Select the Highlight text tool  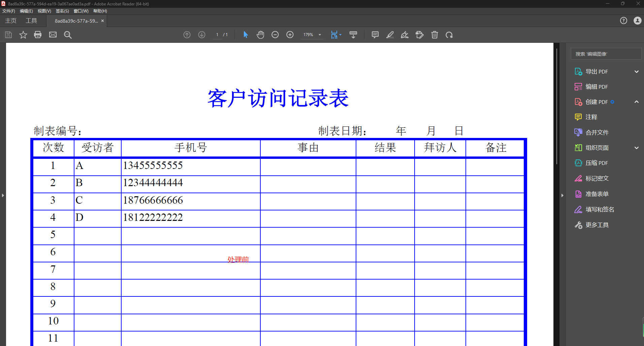[x=390, y=34]
